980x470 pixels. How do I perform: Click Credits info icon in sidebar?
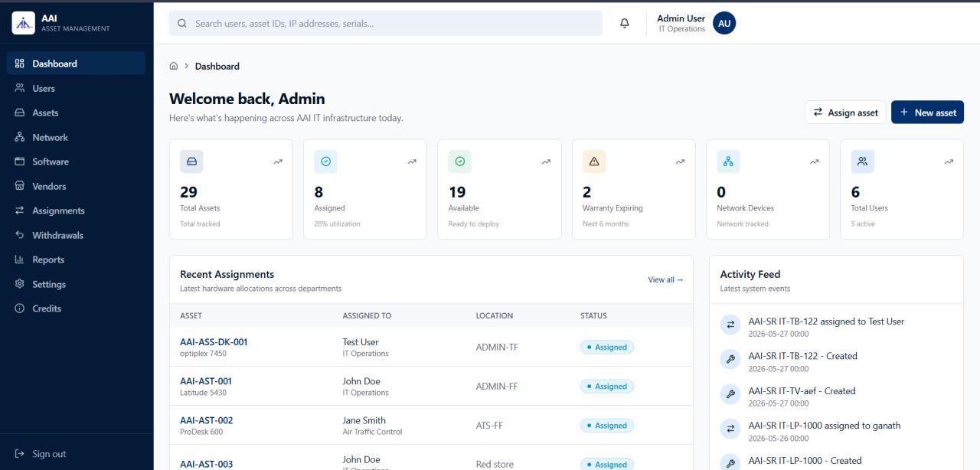tap(20, 308)
